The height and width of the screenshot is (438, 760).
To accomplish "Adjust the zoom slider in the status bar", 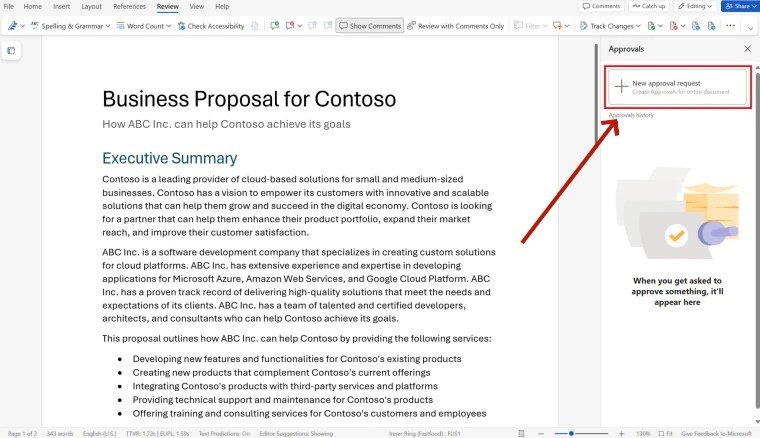I will click(x=571, y=433).
